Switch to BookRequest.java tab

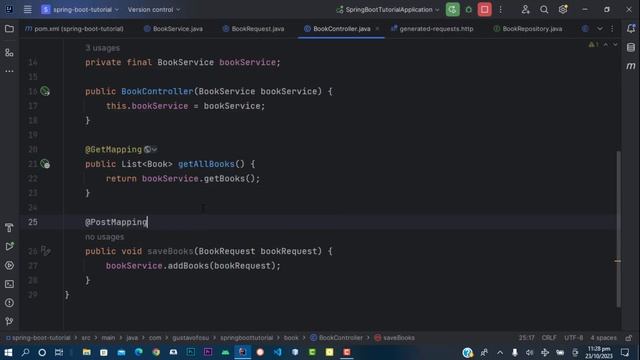pos(253,29)
